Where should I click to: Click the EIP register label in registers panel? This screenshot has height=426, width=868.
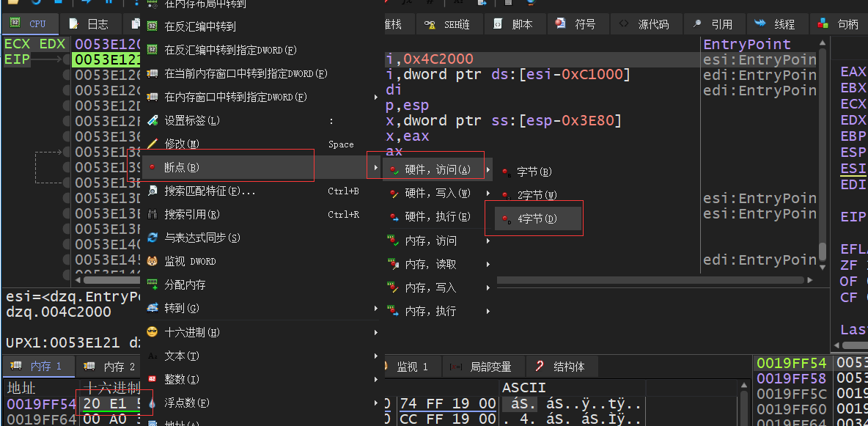853,216
